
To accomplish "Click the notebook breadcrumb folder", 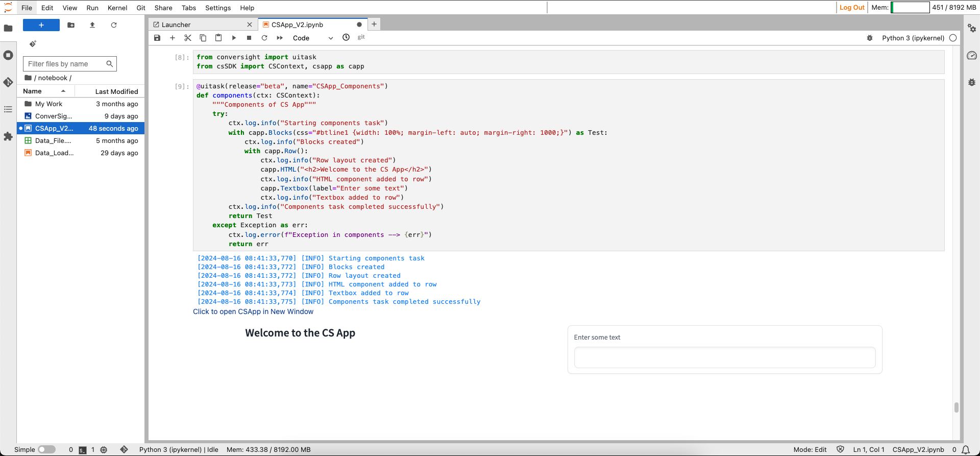I will pyautogui.click(x=53, y=78).
